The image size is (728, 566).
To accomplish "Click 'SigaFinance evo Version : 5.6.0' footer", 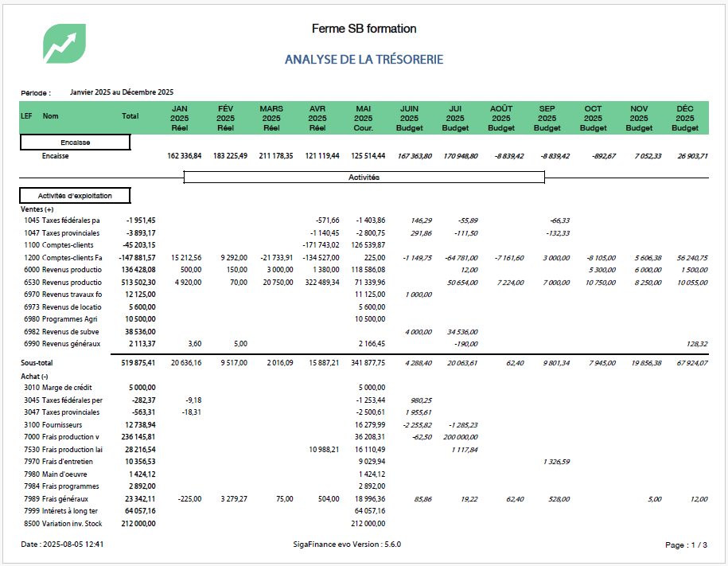I will pos(347,544).
